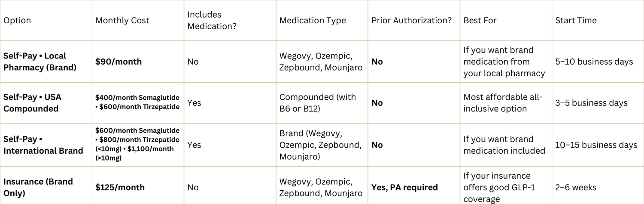
Task: Select the 10–15 business days cell
Action: [596, 145]
